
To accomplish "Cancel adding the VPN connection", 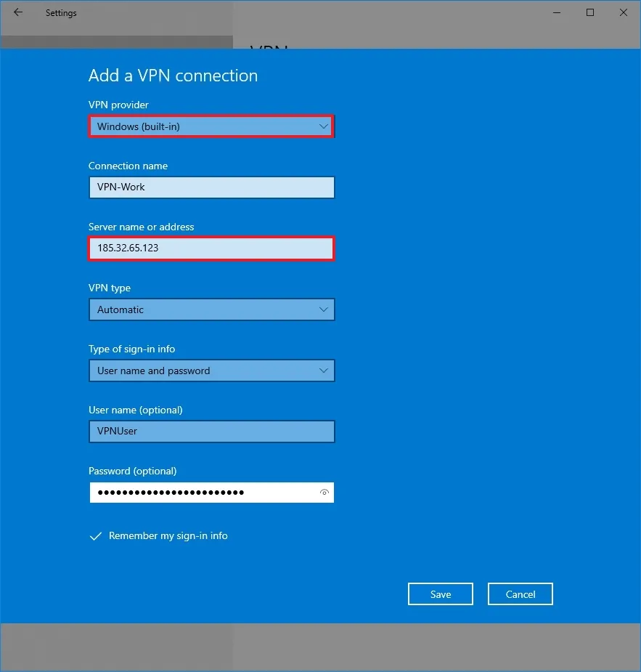I will coord(520,594).
